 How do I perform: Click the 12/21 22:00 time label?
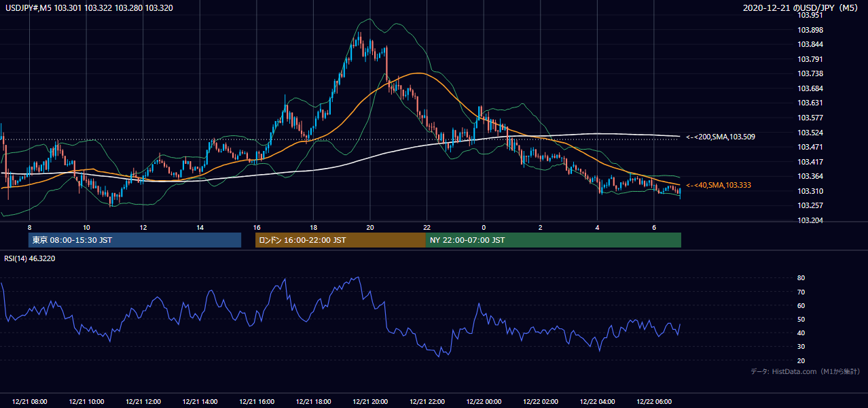point(427,402)
